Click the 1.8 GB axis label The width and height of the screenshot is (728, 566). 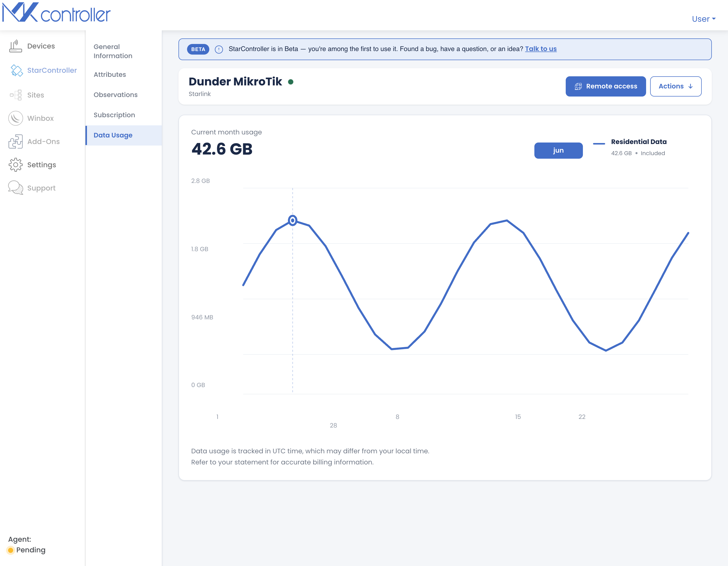click(x=200, y=249)
